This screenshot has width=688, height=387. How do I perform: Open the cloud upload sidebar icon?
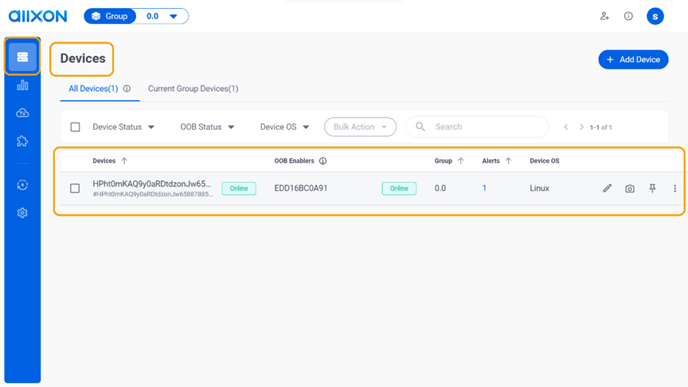click(22, 113)
